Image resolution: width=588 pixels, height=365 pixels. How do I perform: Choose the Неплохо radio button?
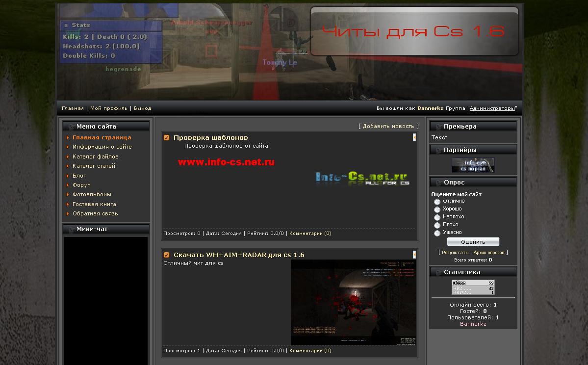click(437, 217)
